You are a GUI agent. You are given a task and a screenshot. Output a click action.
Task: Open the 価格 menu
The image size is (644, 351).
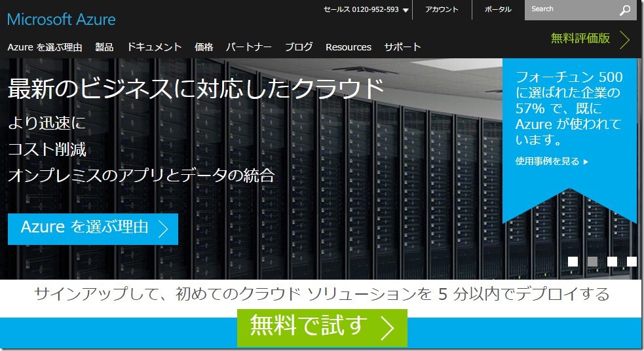tap(204, 47)
